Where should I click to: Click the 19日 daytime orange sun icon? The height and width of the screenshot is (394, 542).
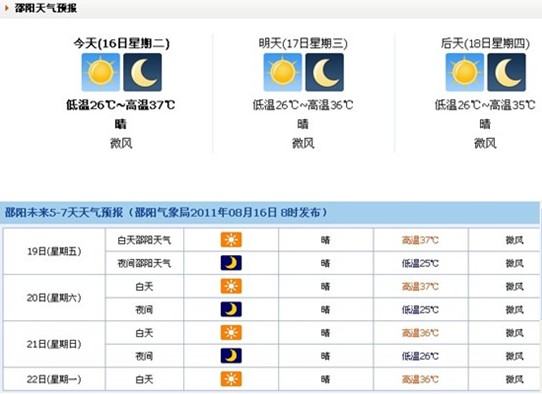[x=231, y=240]
